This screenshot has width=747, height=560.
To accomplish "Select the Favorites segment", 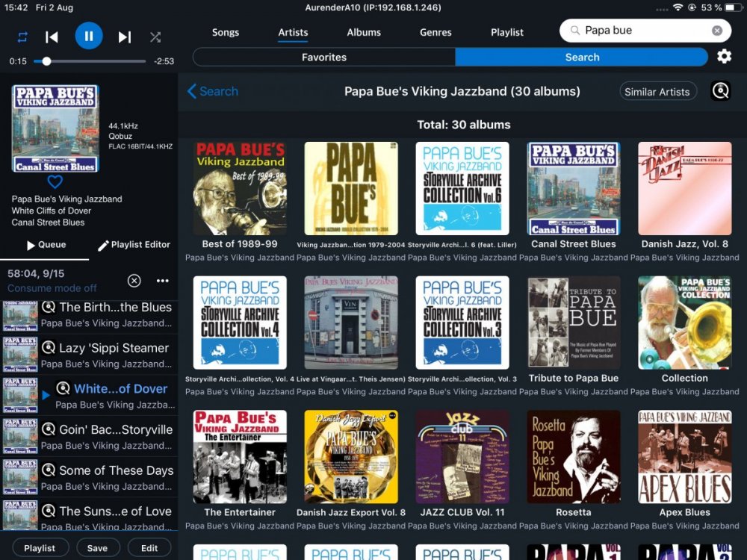I will (x=324, y=57).
